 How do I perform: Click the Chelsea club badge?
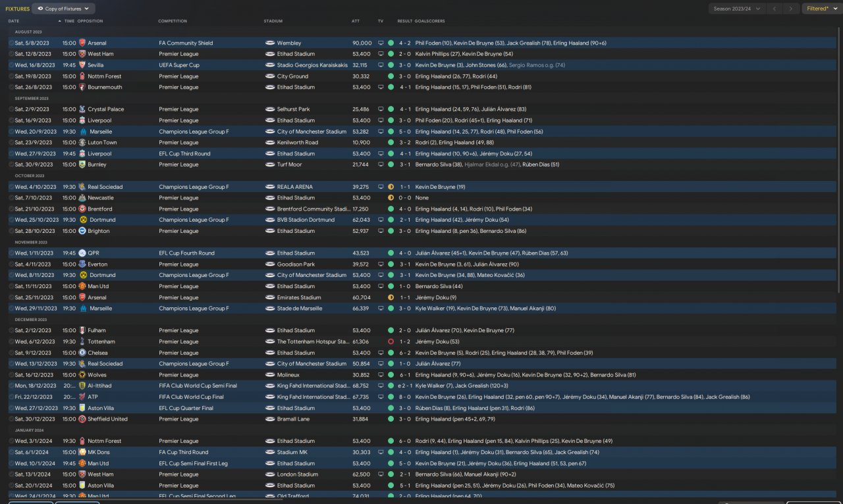[82, 353]
